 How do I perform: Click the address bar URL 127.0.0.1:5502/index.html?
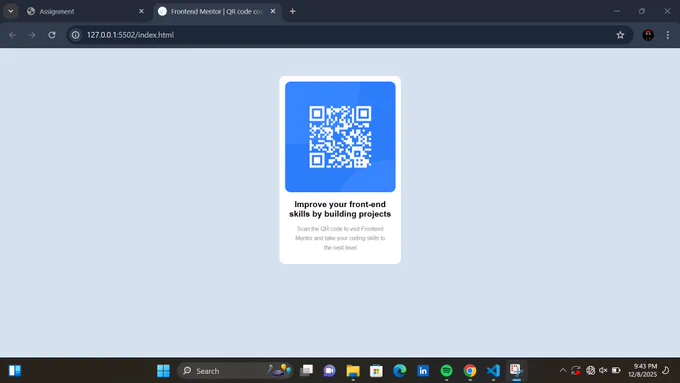click(130, 35)
